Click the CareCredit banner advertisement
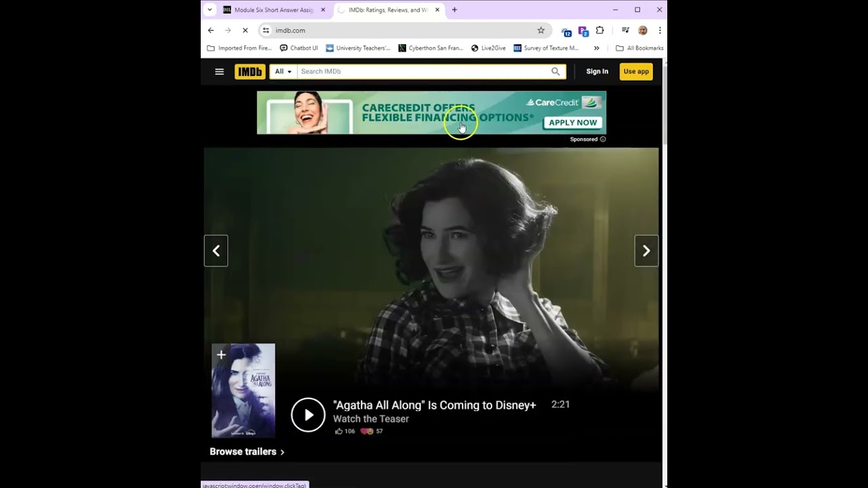The width and height of the screenshot is (868, 488). click(431, 113)
